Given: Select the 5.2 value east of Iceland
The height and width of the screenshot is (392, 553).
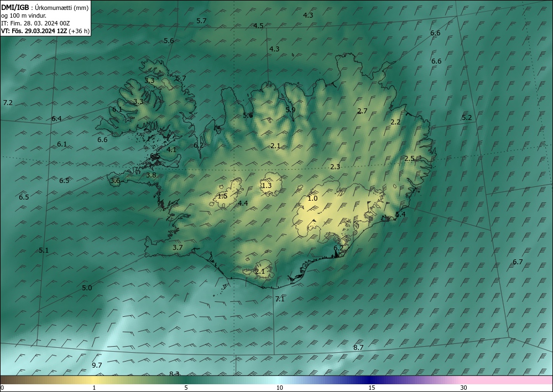Looking at the screenshot, I should click(x=467, y=117).
